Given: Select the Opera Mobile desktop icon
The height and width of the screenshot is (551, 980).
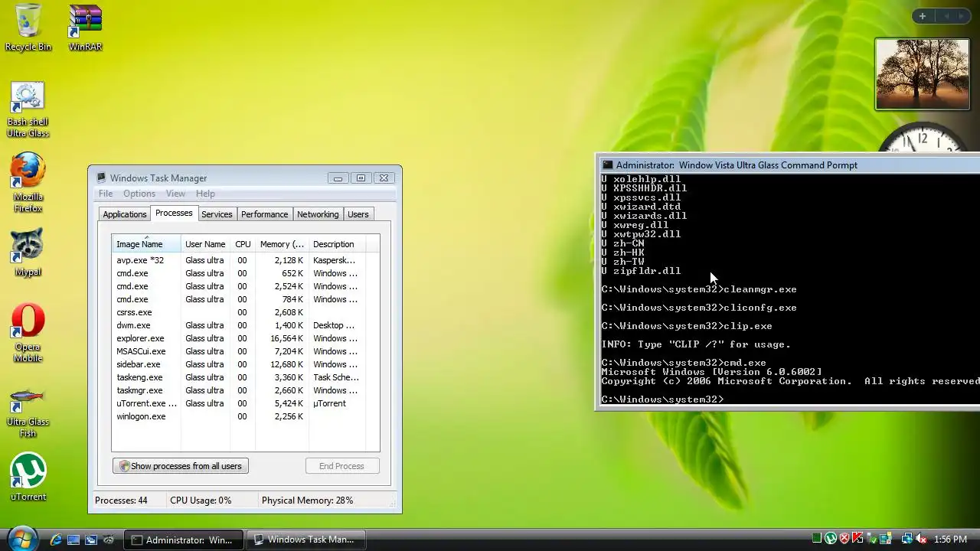Looking at the screenshot, I should click(x=28, y=334).
